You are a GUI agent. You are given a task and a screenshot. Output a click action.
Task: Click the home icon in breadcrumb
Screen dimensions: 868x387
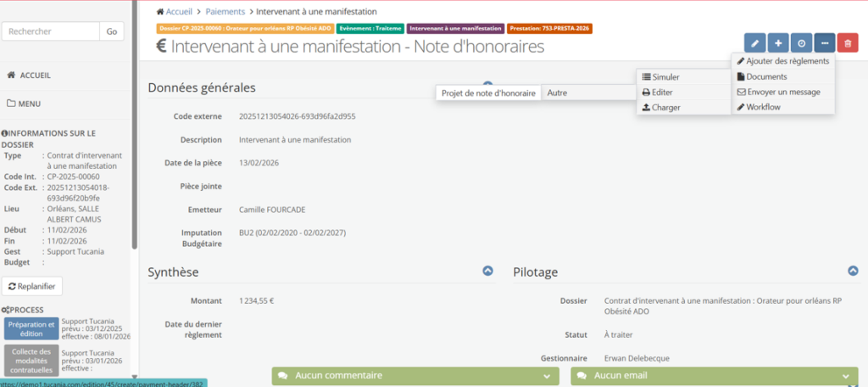coord(161,12)
